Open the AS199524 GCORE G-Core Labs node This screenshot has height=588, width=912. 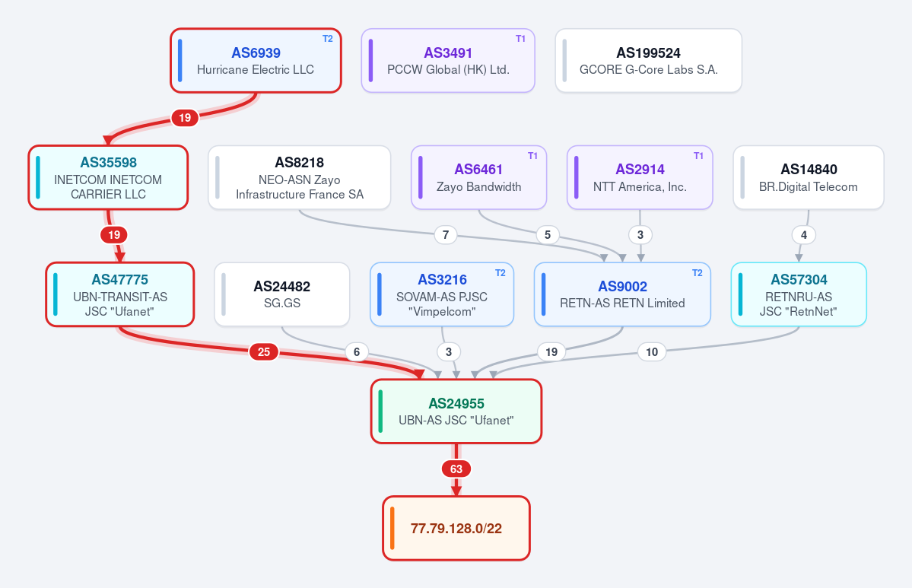(x=649, y=61)
